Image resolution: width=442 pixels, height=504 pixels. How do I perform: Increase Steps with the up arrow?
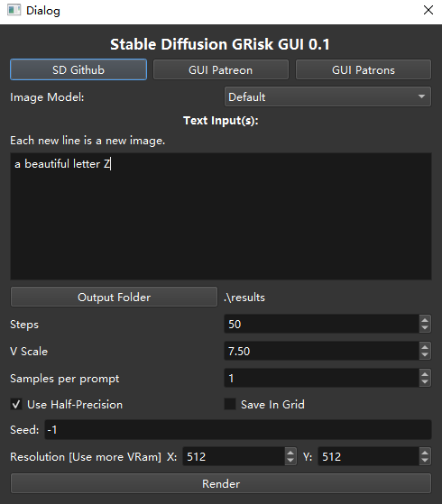click(425, 320)
